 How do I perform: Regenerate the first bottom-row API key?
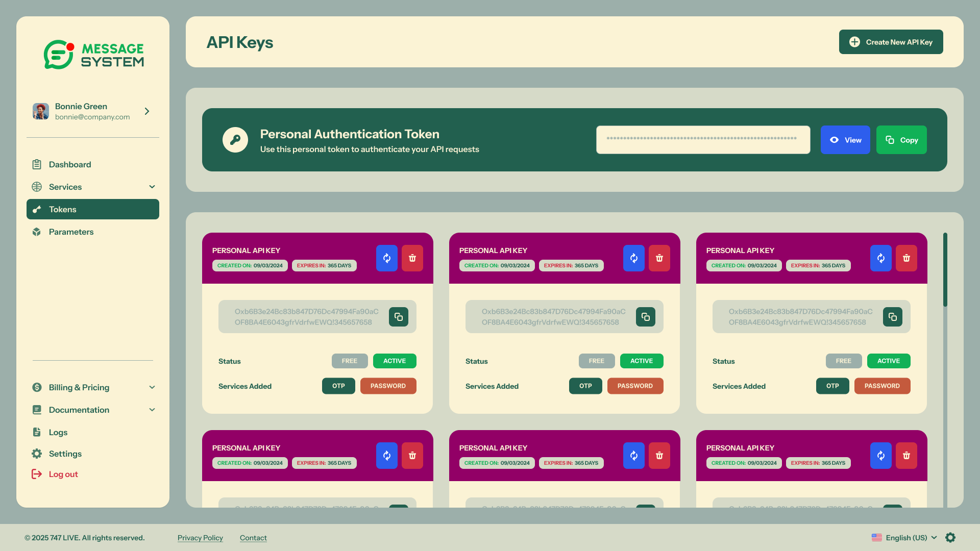click(x=387, y=456)
